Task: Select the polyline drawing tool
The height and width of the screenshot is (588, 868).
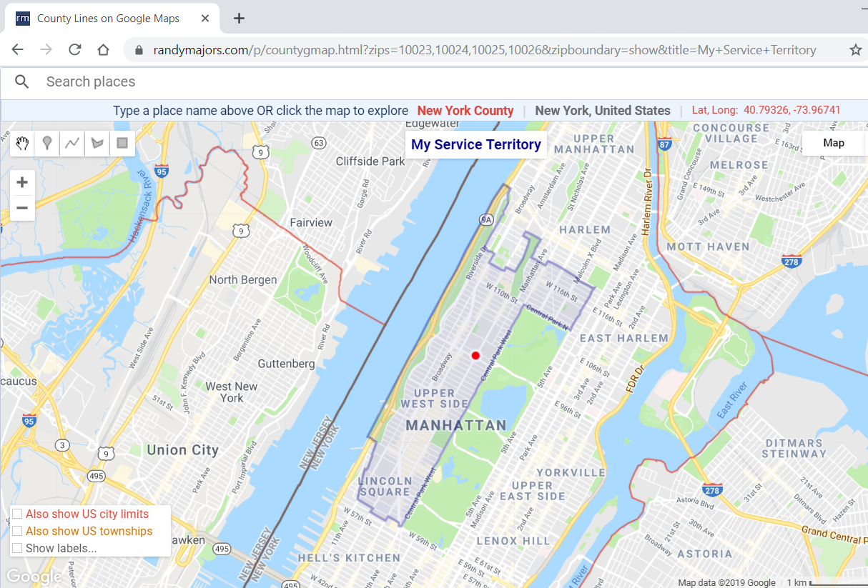Action: pyautogui.click(x=72, y=144)
